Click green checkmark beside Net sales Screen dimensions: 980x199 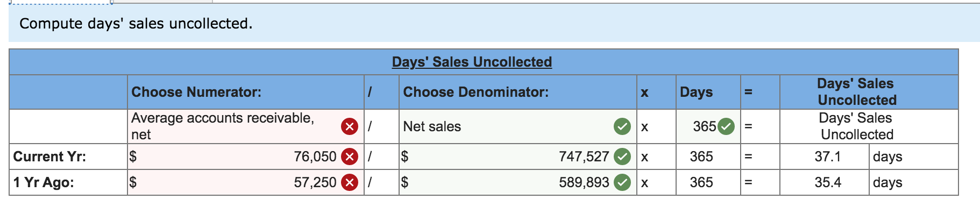pyautogui.click(x=622, y=126)
